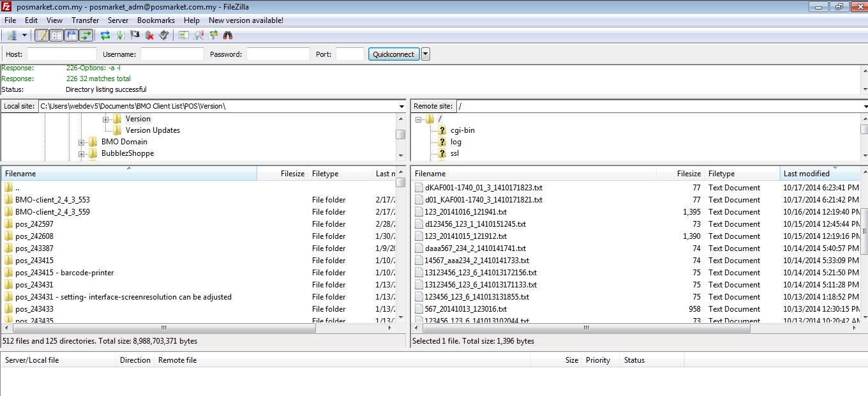The image size is (868, 396).
Task: Select remote file dKAF001-1740_01_3_1410171823.txt
Action: pos(636,188)
